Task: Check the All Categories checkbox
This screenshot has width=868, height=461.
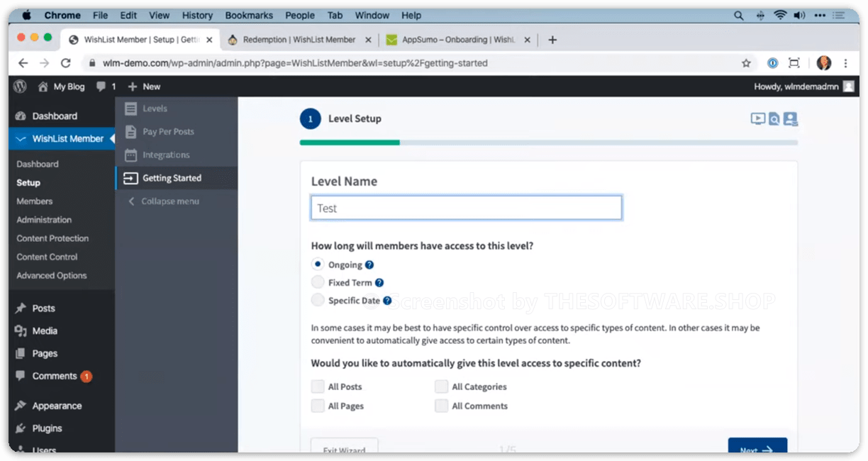Action: coord(442,387)
